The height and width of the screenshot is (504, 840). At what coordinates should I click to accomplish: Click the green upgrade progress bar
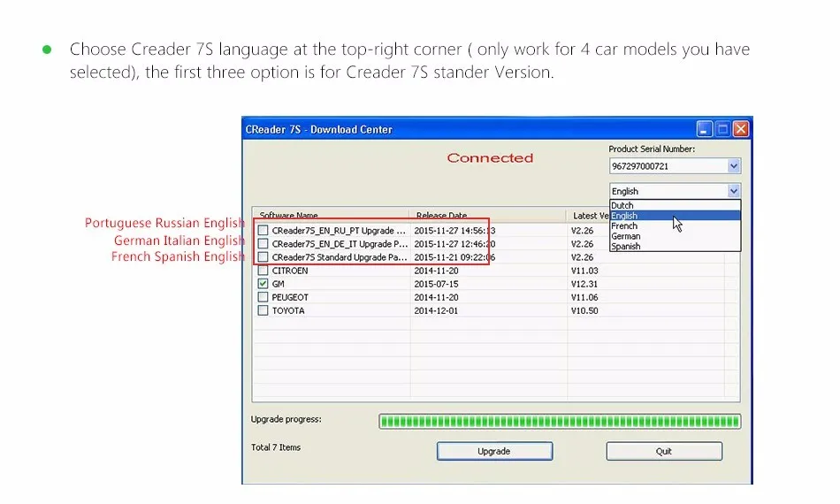[x=560, y=422]
